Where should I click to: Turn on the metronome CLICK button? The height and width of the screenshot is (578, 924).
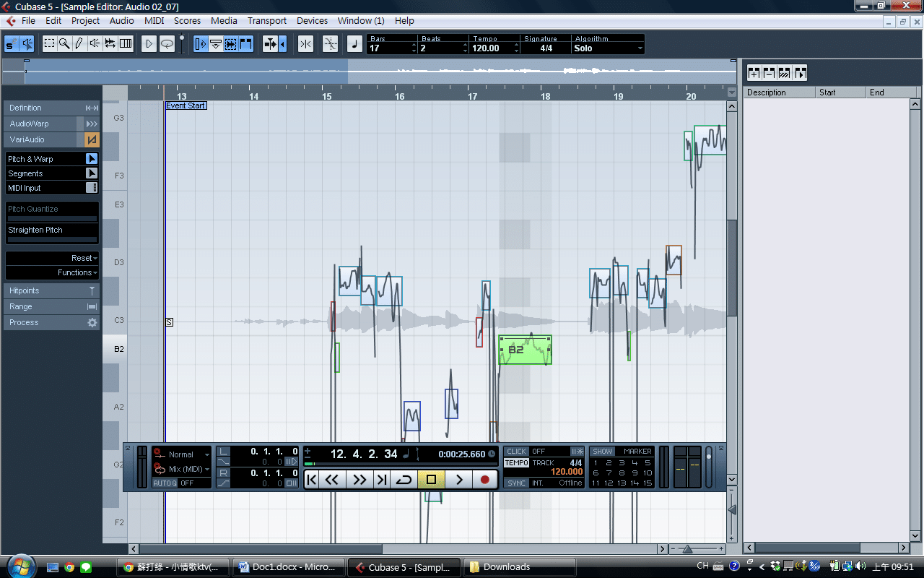pos(516,452)
